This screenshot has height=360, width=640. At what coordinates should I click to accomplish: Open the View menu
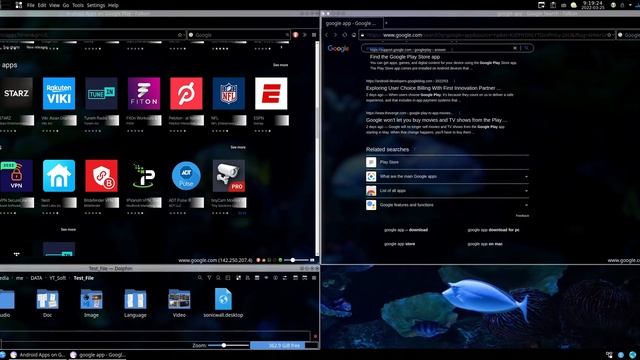[54, 5]
